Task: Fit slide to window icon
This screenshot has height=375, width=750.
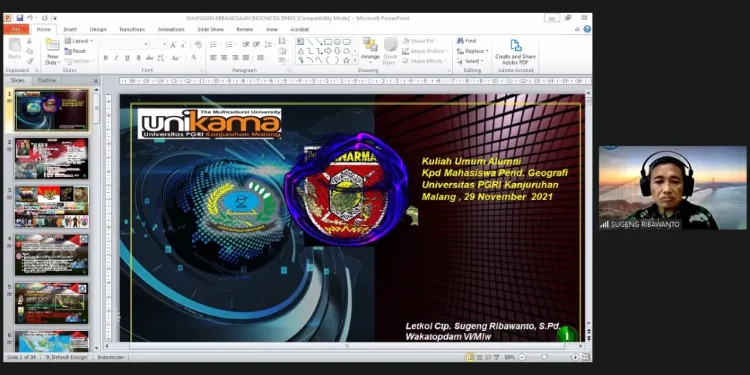Action: (x=585, y=357)
